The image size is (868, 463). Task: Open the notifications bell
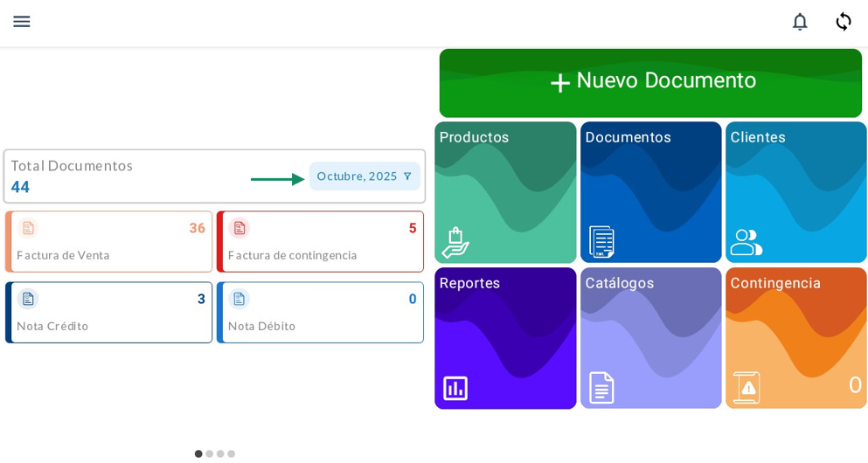click(x=799, y=22)
